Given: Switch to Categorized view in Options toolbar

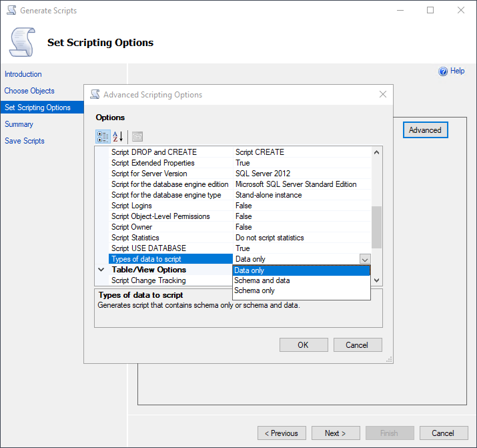Looking at the screenshot, I should click(103, 137).
